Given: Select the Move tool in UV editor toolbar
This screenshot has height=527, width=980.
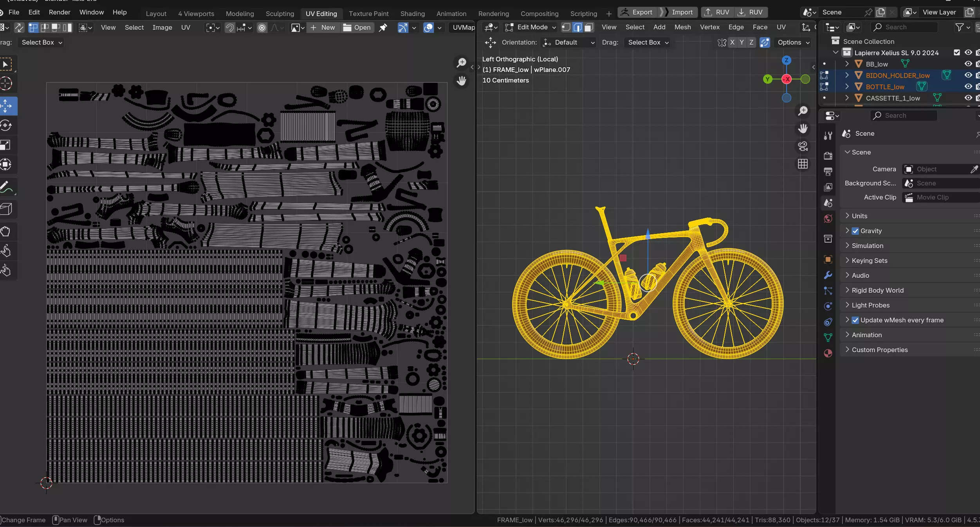Looking at the screenshot, I should point(6,106).
